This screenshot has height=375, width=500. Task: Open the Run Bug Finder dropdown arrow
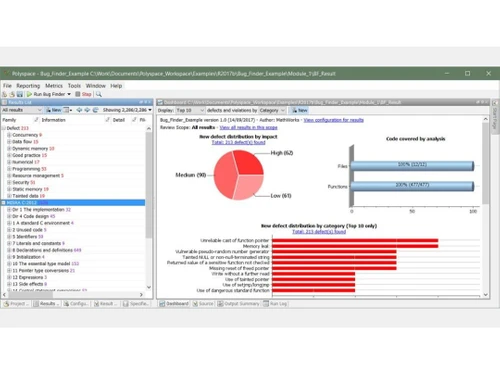click(69, 94)
